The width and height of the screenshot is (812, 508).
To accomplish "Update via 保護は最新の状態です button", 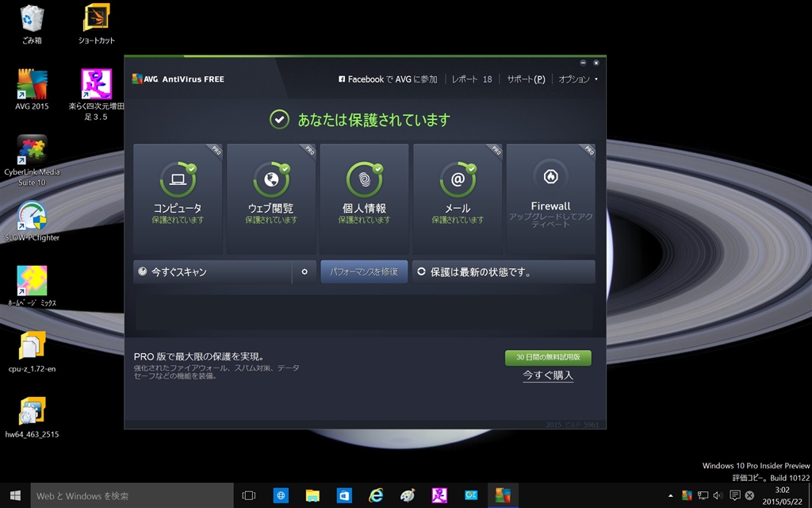I will coord(504,271).
